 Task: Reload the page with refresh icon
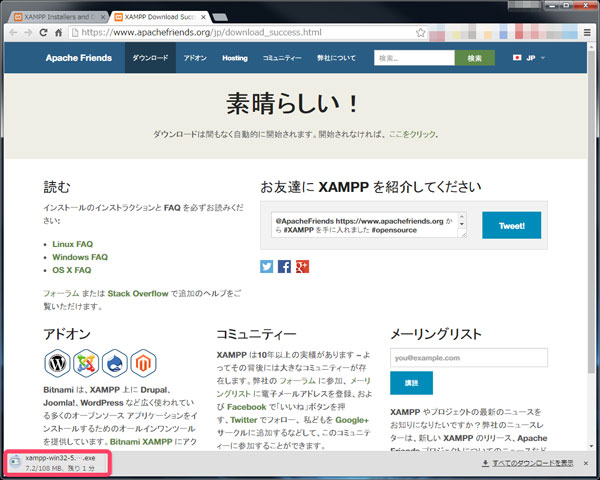pyautogui.click(x=43, y=33)
